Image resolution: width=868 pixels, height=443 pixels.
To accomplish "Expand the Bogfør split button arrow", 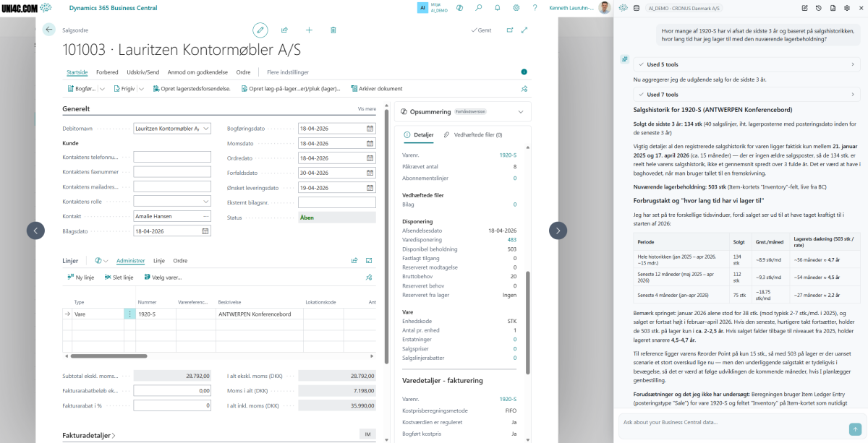I will (103, 89).
